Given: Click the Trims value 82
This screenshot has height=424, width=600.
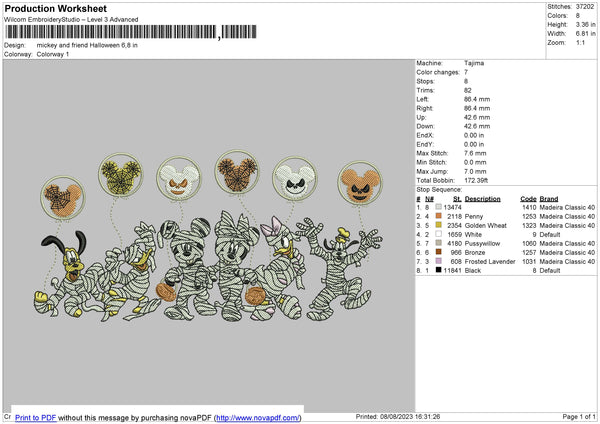Looking at the screenshot, I should pyautogui.click(x=468, y=90).
